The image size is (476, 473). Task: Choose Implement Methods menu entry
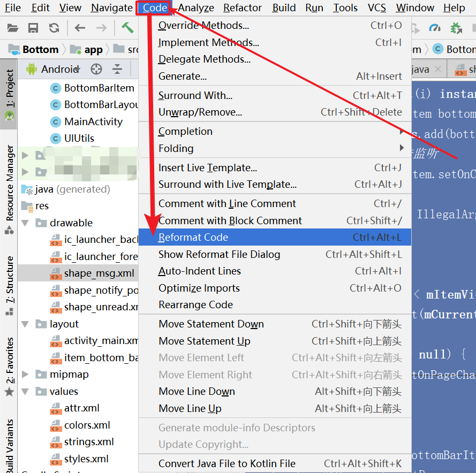point(275,42)
